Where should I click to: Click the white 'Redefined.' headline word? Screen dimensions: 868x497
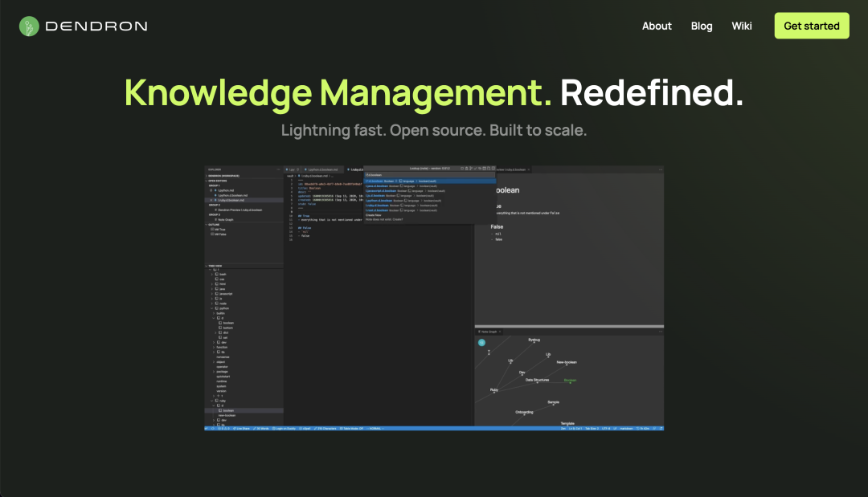(x=652, y=92)
